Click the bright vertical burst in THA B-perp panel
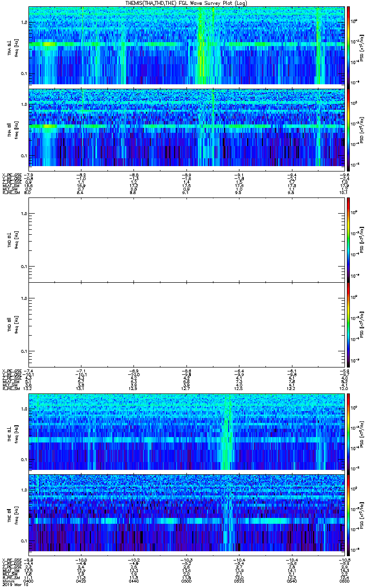 [x=201, y=46]
